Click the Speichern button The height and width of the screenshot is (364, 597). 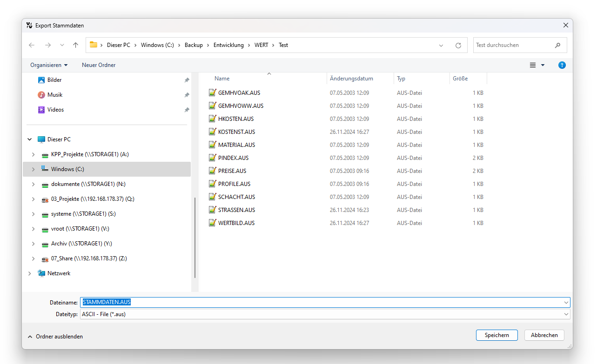tap(496, 335)
